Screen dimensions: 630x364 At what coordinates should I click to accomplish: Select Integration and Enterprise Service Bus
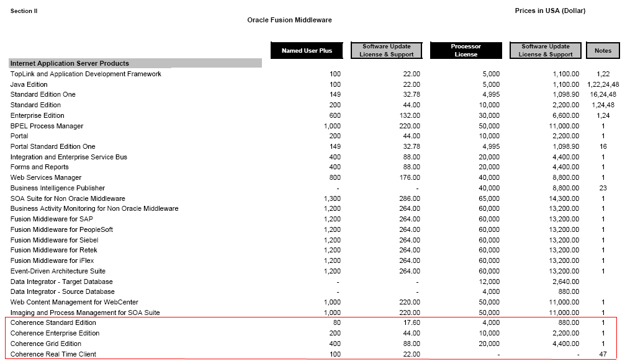pyautogui.click(x=69, y=157)
